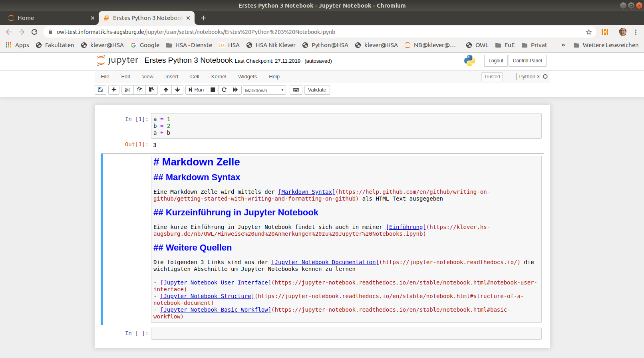644x358 pixels.
Task: Click the empty code cell at bottom
Action: pos(346,334)
